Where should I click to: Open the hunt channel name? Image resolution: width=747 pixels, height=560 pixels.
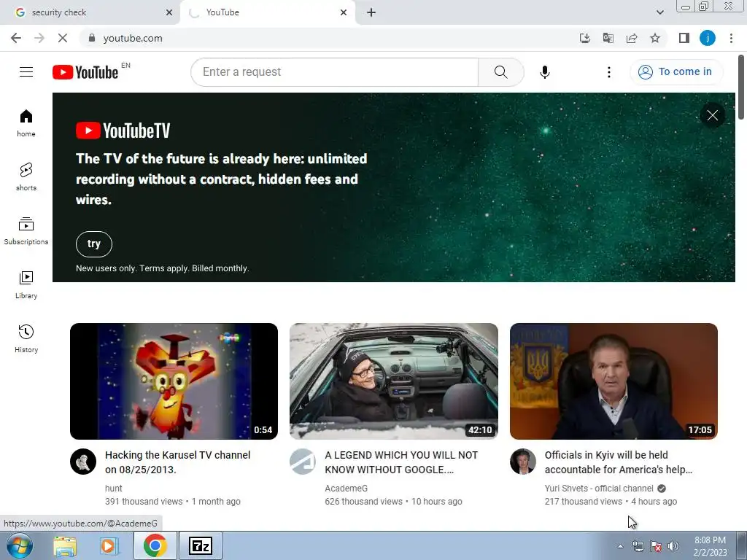[x=113, y=488]
